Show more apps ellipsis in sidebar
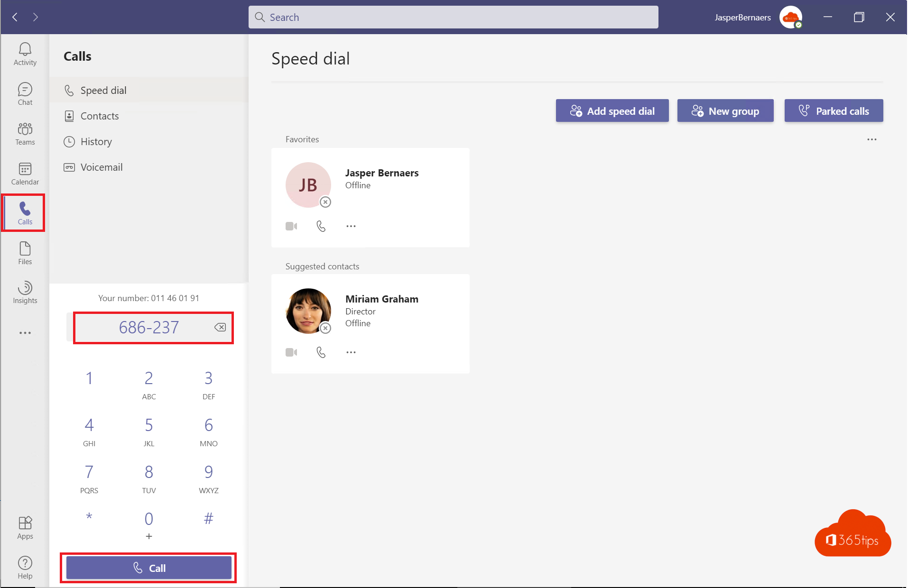The image size is (908, 588). tap(25, 333)
